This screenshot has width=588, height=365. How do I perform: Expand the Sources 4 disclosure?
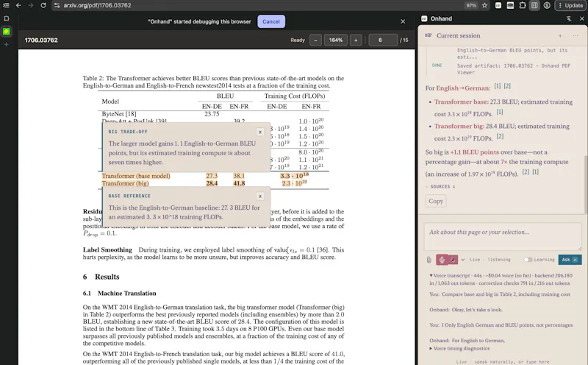(x=440, y=187)
